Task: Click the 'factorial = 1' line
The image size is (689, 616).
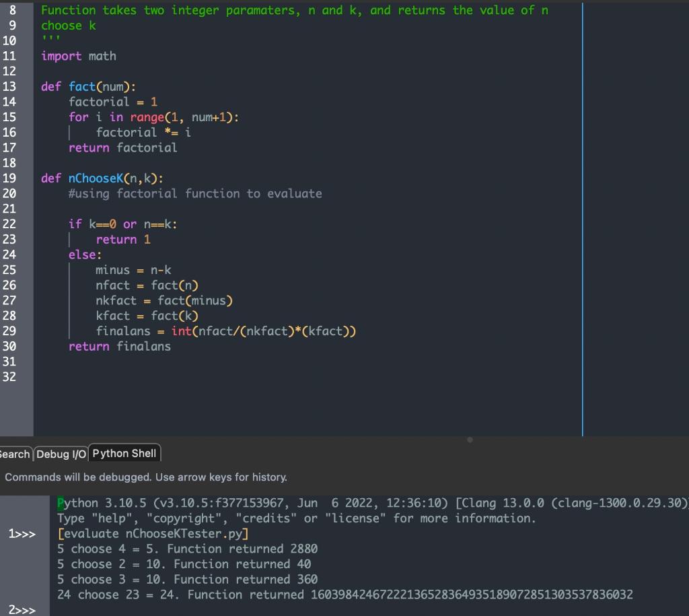Action: [113, 102]
